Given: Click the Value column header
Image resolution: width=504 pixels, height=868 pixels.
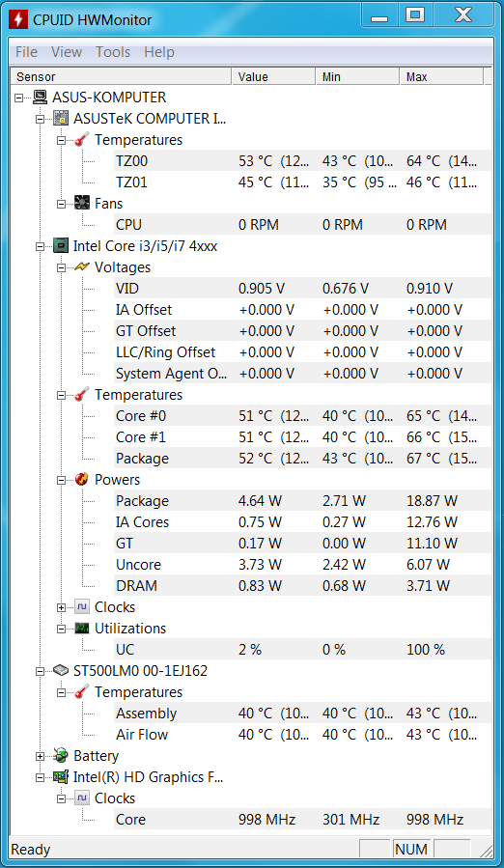Looking at the screenshot, I should pyautogui.click(x=273, y=76).
